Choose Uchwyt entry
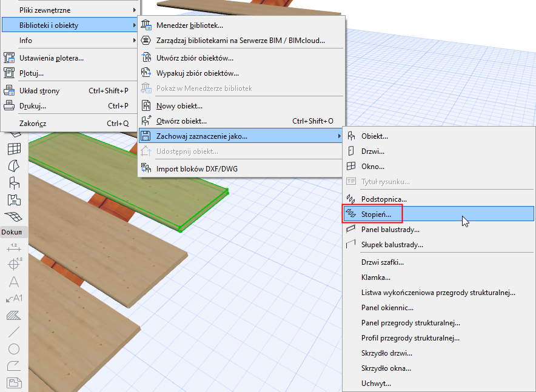The height and width of the screenshot is (392, 536). click(x=438, y=383)
